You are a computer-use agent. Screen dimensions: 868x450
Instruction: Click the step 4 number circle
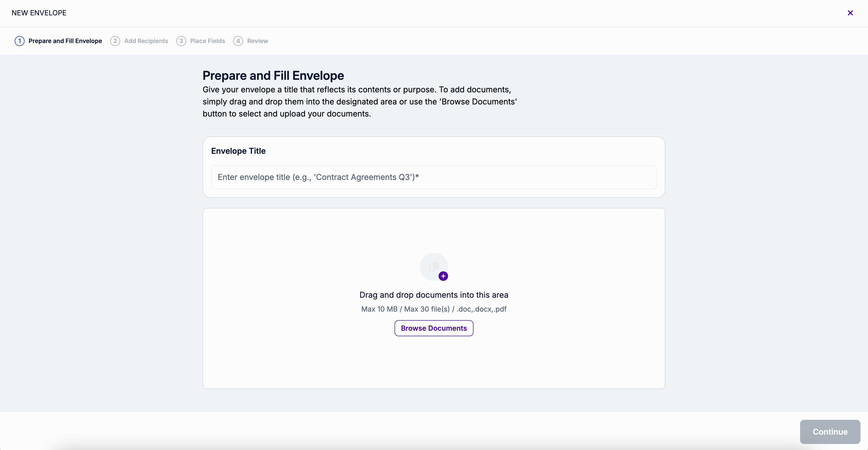(238, 41)
